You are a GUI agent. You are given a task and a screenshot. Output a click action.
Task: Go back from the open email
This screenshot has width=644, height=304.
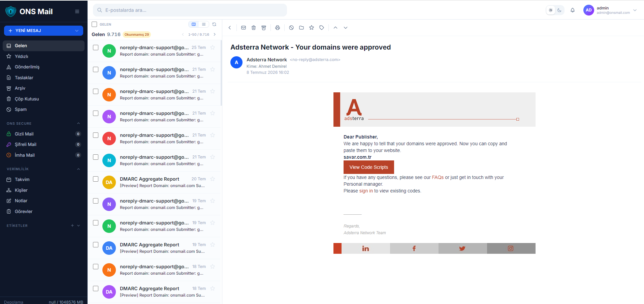(x=230, y=28)
